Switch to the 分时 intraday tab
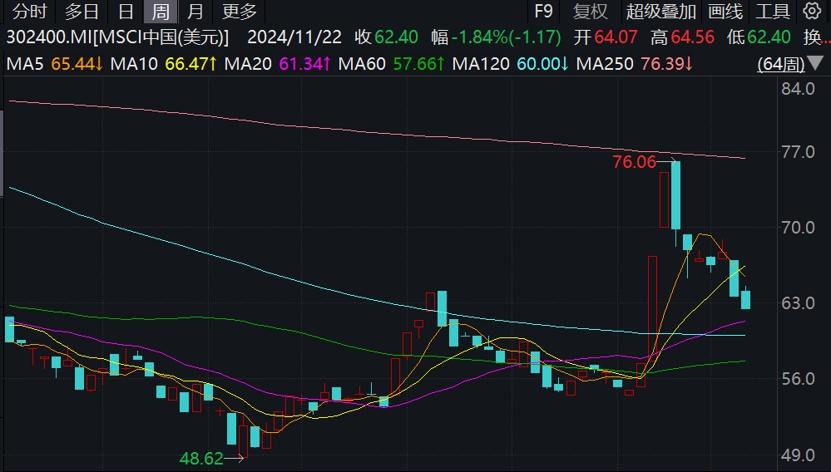The image size is (831, 472). coord(29,11)
